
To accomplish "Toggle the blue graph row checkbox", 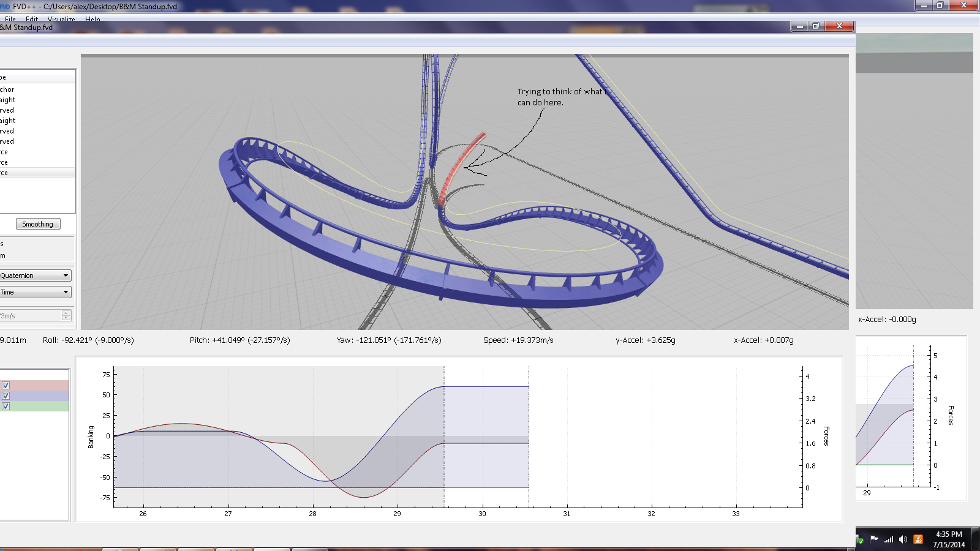I will click(x=6, y=396).
